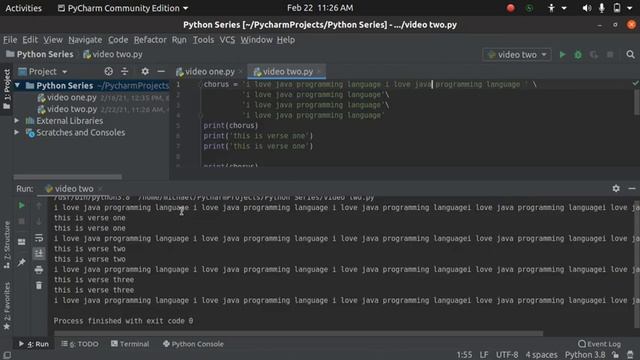This screenshot has width=640, height=360.
Task: Click Run console horizontal scrollbar
Action: [298, 333]
